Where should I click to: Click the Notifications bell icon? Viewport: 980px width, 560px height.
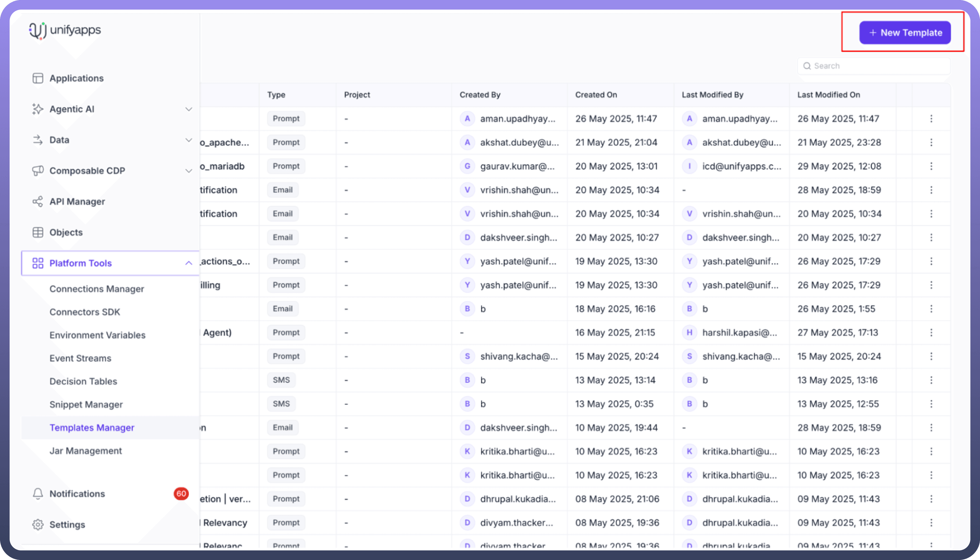[38, 493]
